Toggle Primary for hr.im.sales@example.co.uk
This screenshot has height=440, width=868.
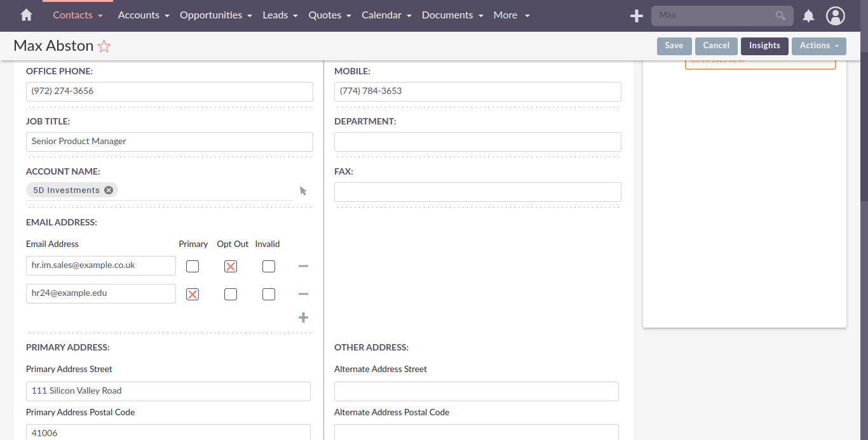pyautogui.click(x=193, y=266)
